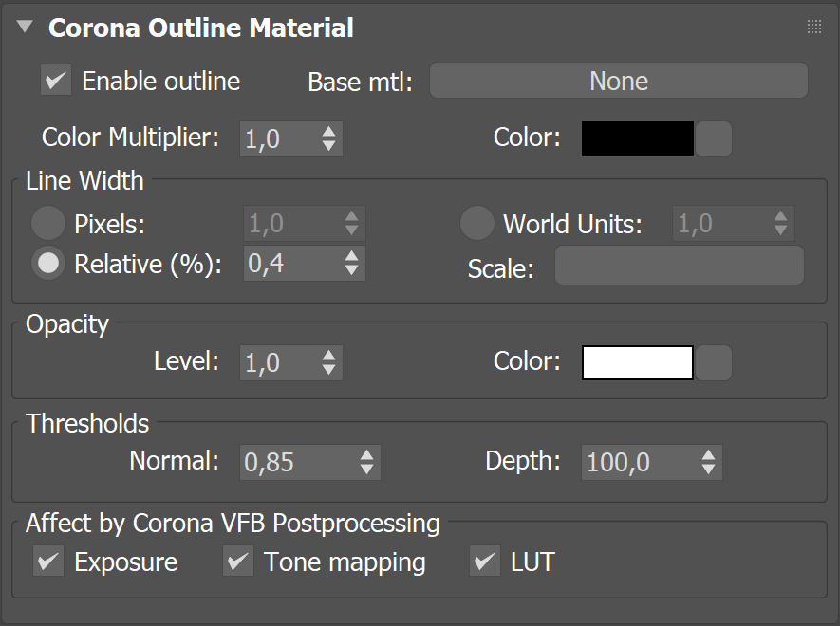Image resolution: width=840 pixels, height=626 pixels.
Task: Click the Relative (%) spinner arrows
Action: click(x=351, y=263)
